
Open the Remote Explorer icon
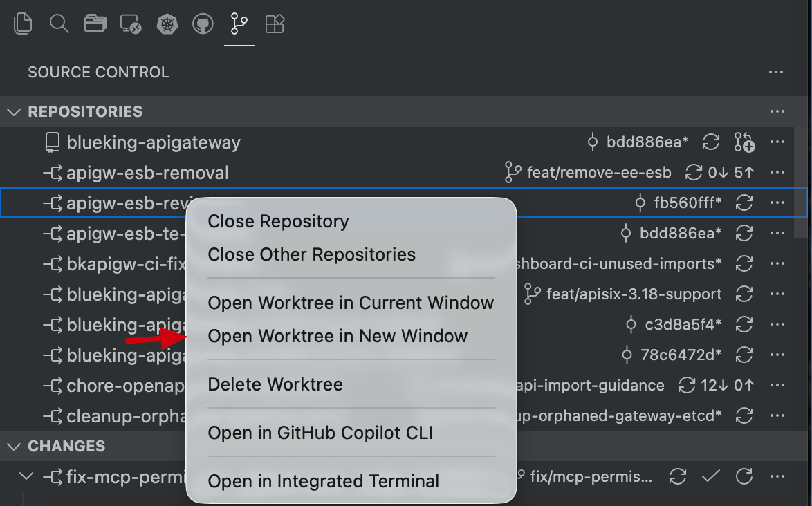131,24
